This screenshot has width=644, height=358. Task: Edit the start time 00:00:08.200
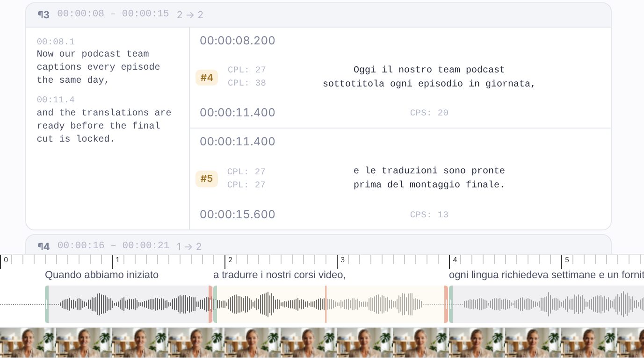tap(238, 41)
